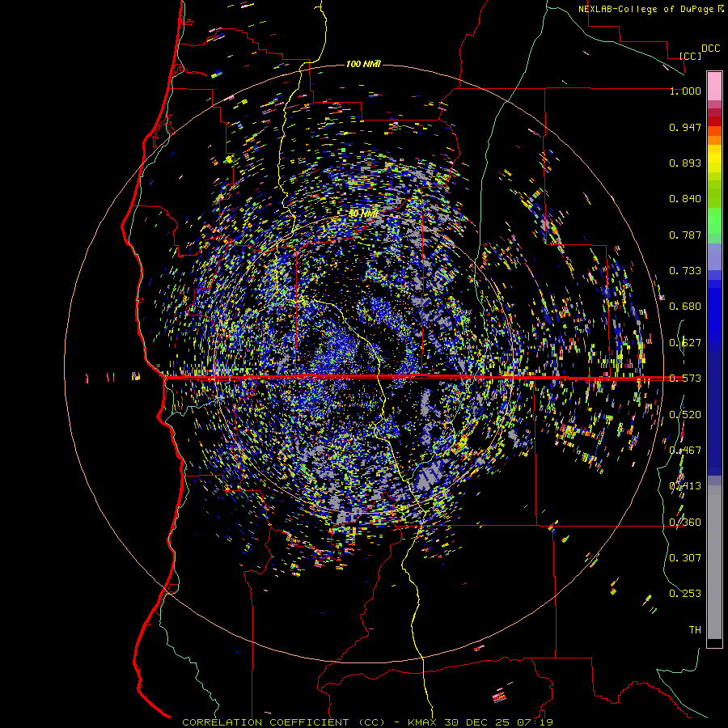
Task: Click the 30 DEC 25 date text
Action: pyautogui.click(x=476, y=722)
